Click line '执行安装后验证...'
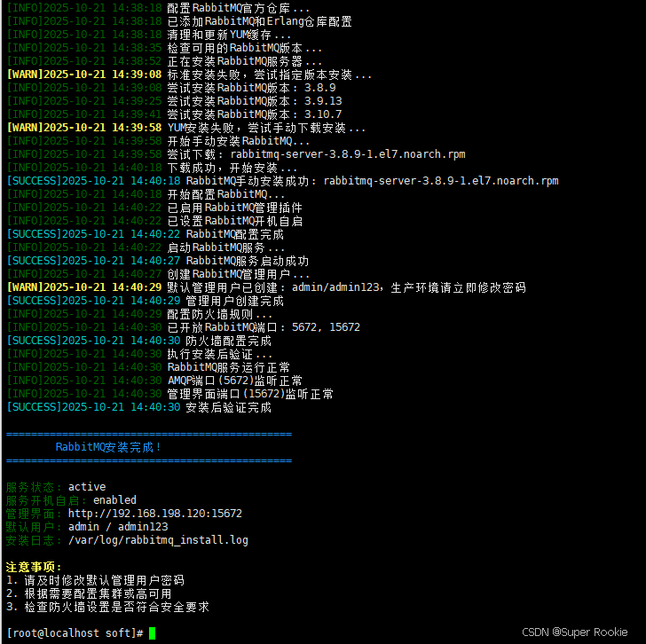Image resolution: width=646 pixels, height=644 pixels. pyautogui.click(x=139, y=354)
